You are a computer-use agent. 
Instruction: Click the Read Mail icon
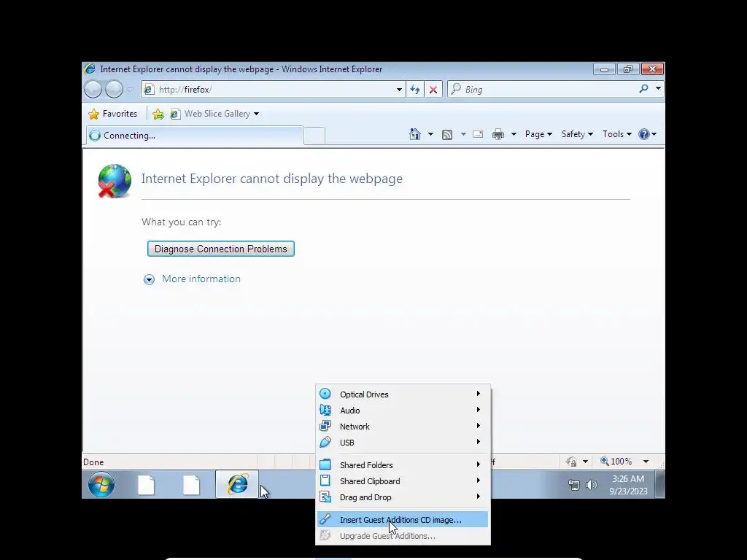tap(478, 134)
